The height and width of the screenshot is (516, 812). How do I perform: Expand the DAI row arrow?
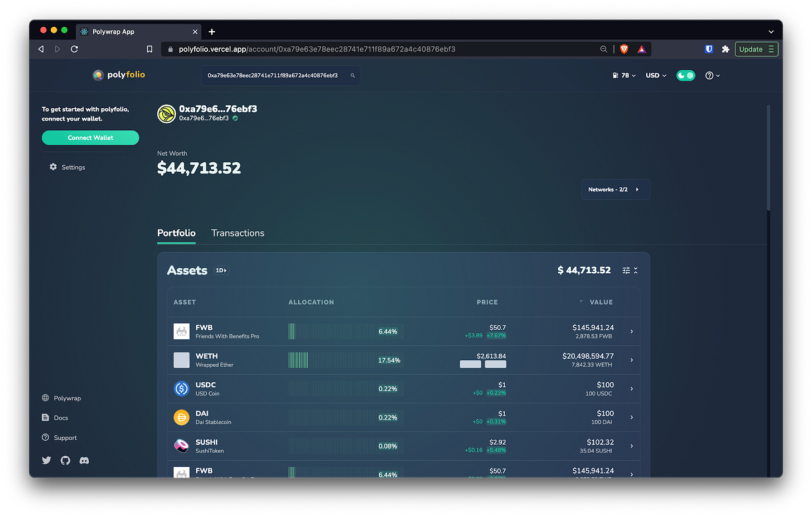[x=632, y=417]
